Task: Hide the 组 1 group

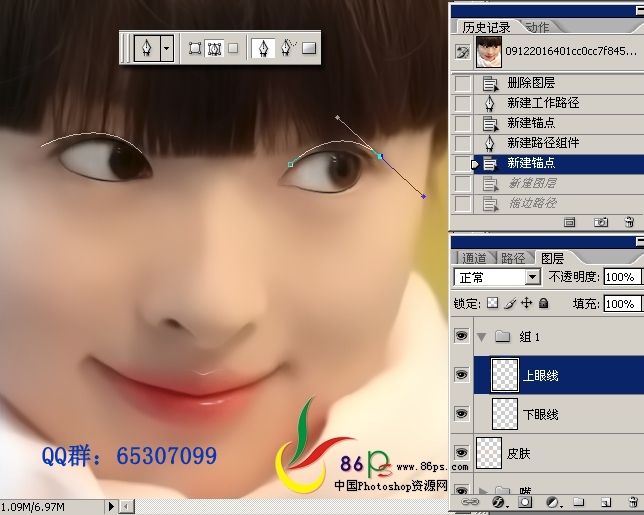Action: (461, 336)
